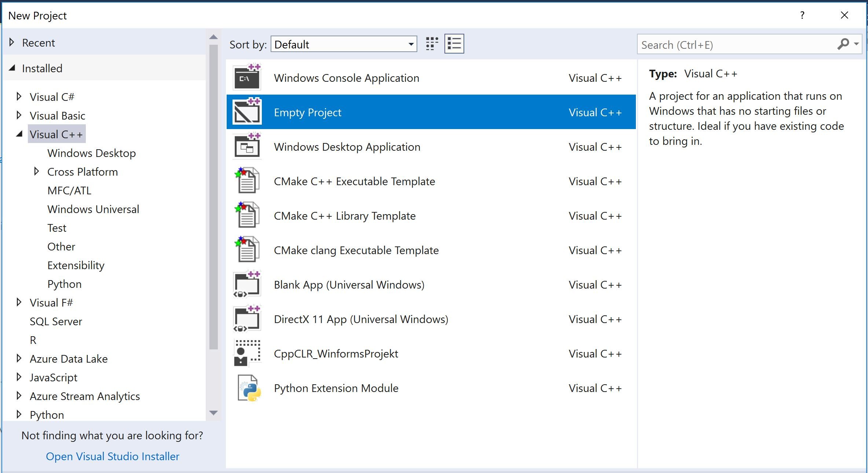Click the search magnifier icon
The height and width of the screenshot is (473, 868).
pos(843,44)
